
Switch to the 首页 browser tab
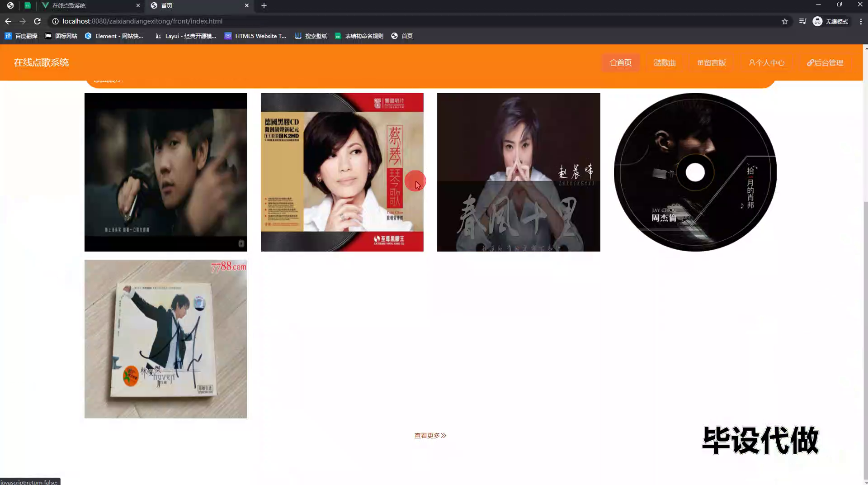(199, 5)
